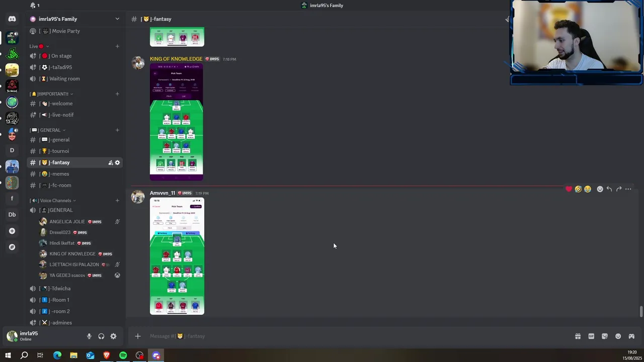Screen dimensions: 644x362
Task: Open gift Nitro icon in message bar
Action: [578, 336]
